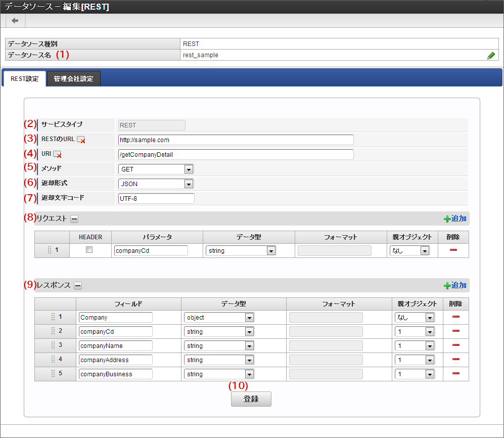Click the 返却文字コード UTF-8 input field

(156, 199)
